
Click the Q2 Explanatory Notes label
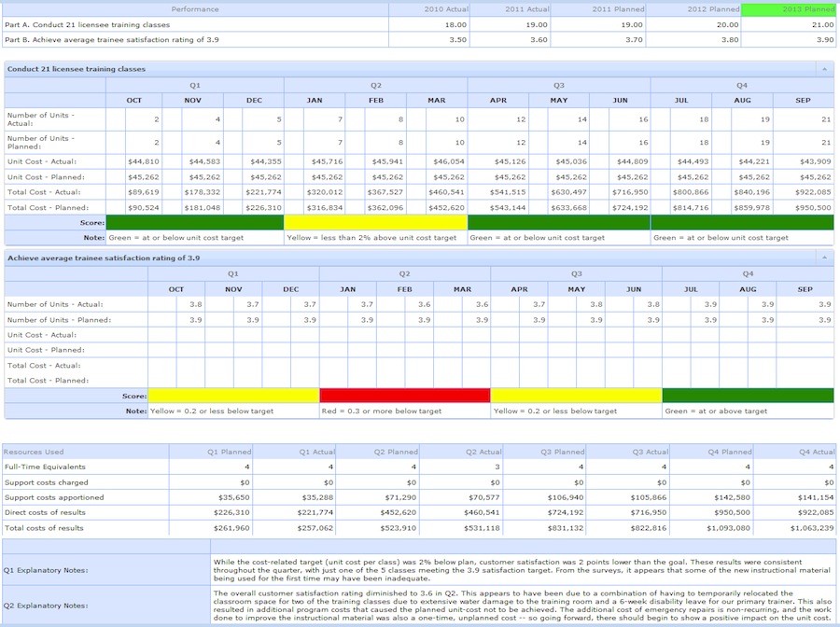coord(46,606)
